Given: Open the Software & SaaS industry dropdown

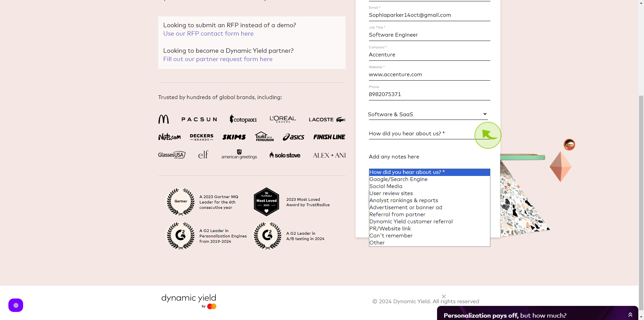Looking at the screenshot, I should tap(428, 115).
